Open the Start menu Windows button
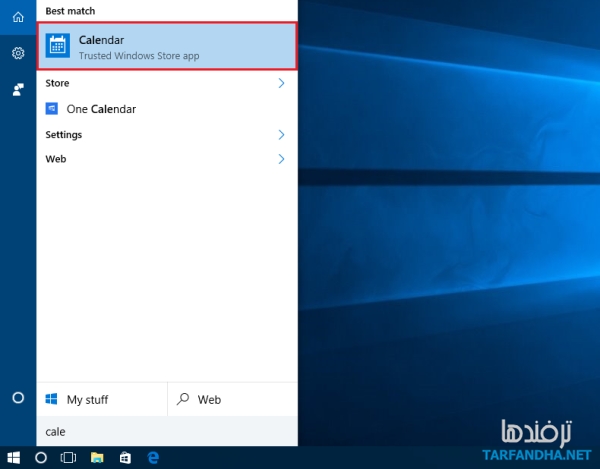 coord(13,458)
